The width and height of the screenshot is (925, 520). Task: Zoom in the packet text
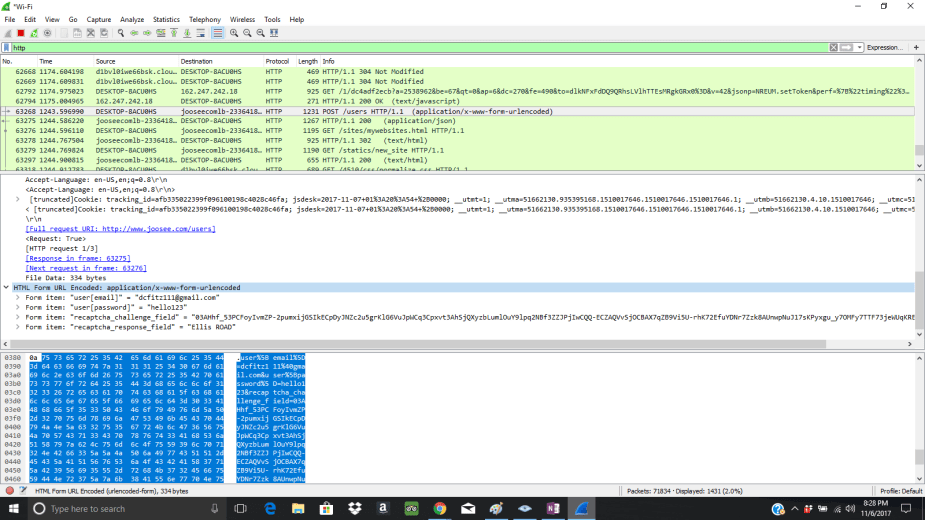point(234,33)
